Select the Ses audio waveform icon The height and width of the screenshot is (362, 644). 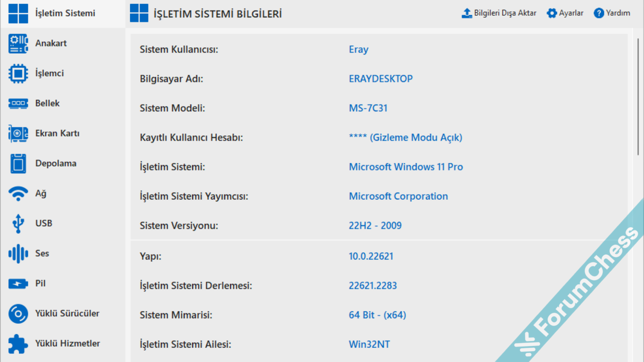(x=18, y=253)
